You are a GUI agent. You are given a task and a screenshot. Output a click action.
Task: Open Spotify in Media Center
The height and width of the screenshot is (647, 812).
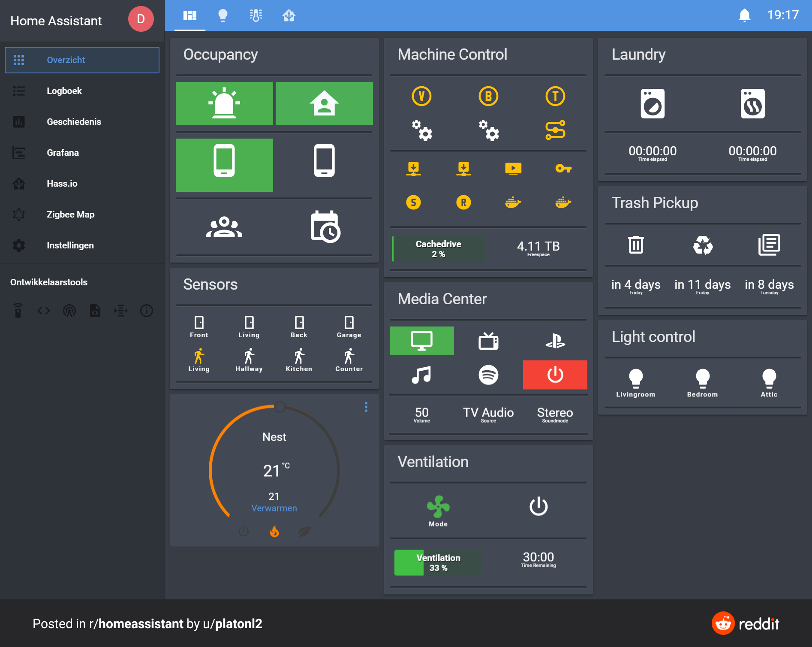(488, 375)
